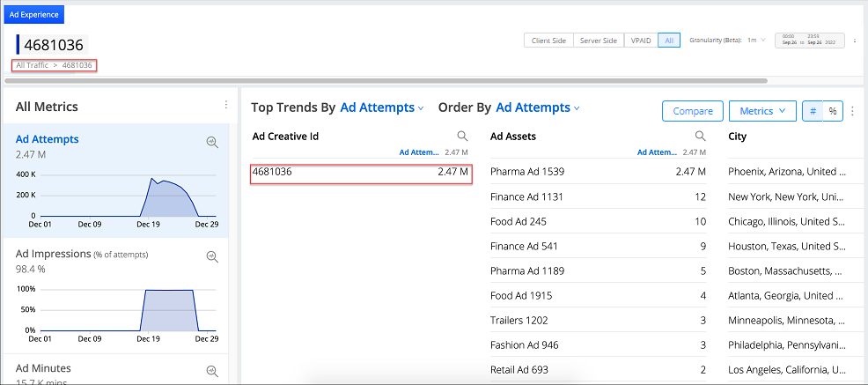Viewport: 868px width, 385px height.
Task: Open All Metrics three-dot menu
Action: pos(225,105)
